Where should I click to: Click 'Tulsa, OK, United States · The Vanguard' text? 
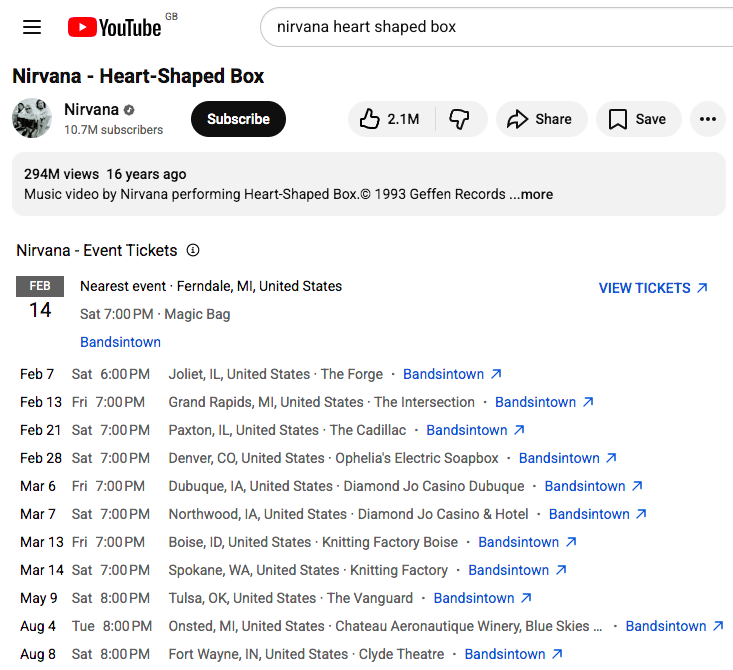tap(291, 598)
